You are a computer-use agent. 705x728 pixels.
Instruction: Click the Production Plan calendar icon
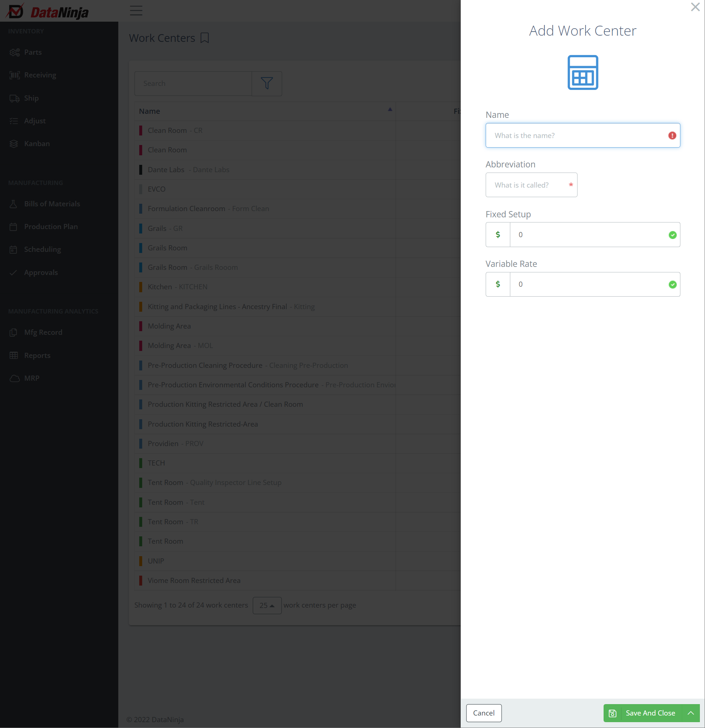coord(13,227)
